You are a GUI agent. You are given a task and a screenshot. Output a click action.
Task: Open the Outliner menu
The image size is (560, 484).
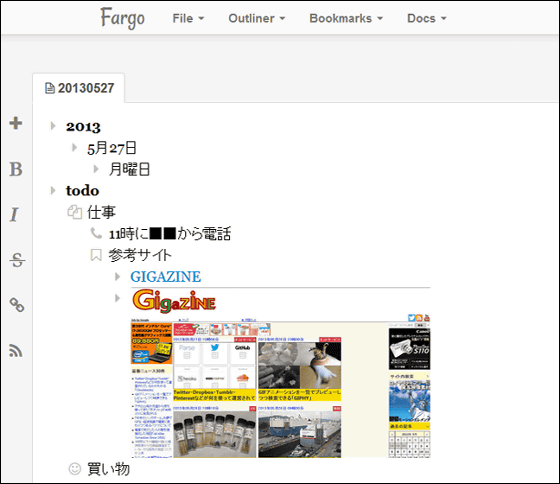pos(257,18)
